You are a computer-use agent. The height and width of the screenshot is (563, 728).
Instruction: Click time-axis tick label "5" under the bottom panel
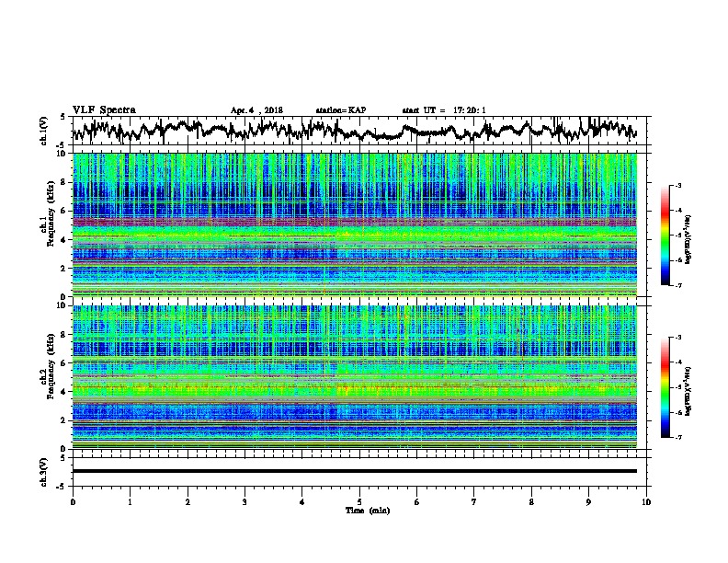coord(359,502)
